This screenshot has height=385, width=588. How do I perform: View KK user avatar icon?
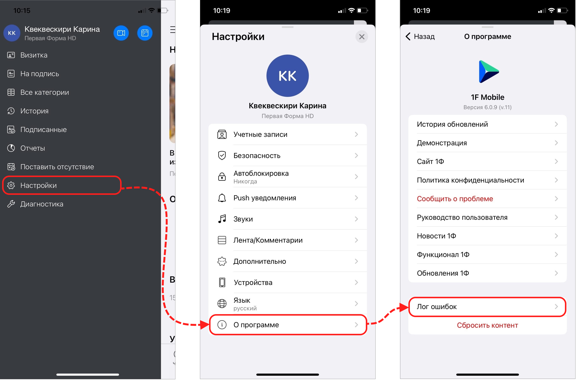(x=12, y=32)
